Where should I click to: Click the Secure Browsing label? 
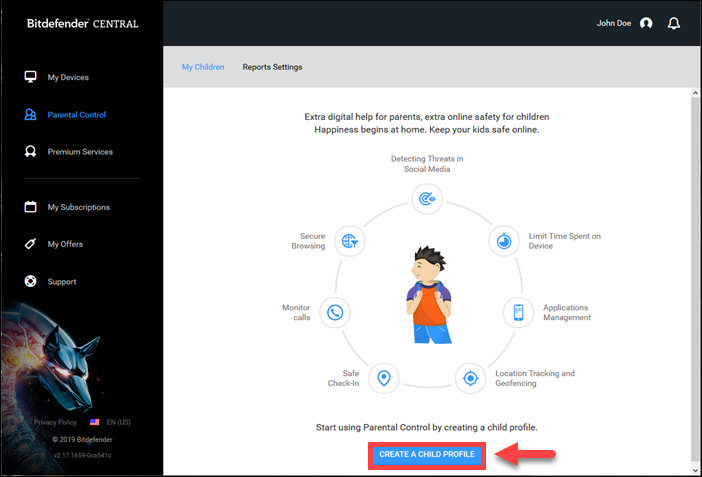tap(308, 241)
